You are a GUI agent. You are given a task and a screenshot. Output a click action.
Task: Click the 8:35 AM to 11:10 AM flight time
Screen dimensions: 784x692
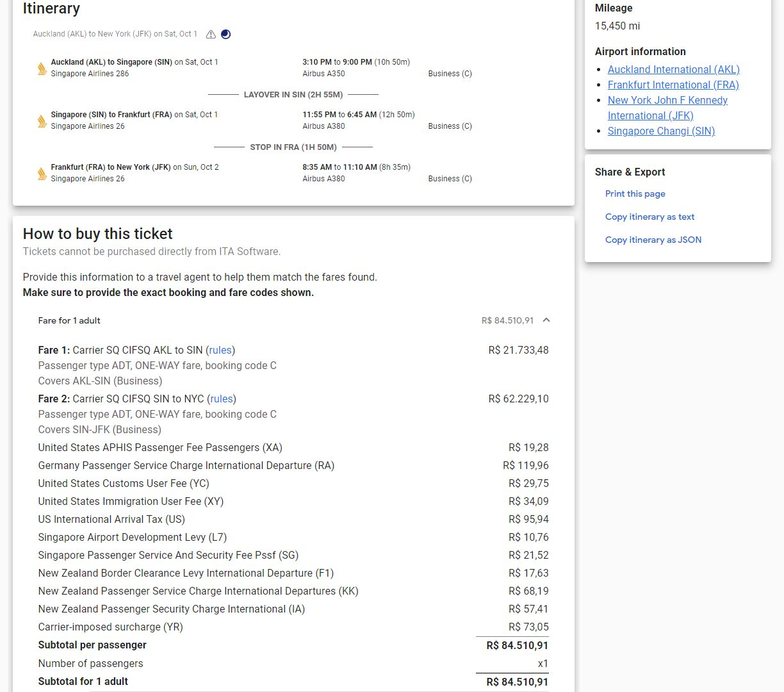[339, 167]
